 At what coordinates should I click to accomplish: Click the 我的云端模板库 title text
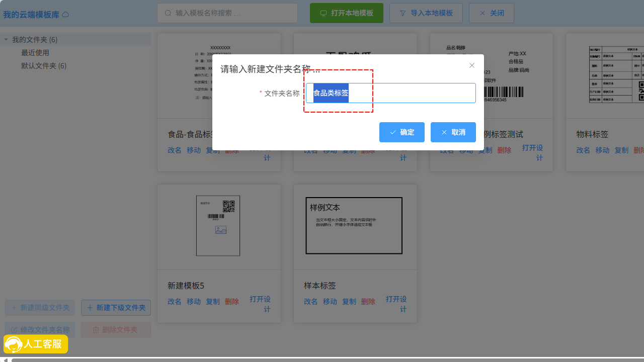pos(31,15)
